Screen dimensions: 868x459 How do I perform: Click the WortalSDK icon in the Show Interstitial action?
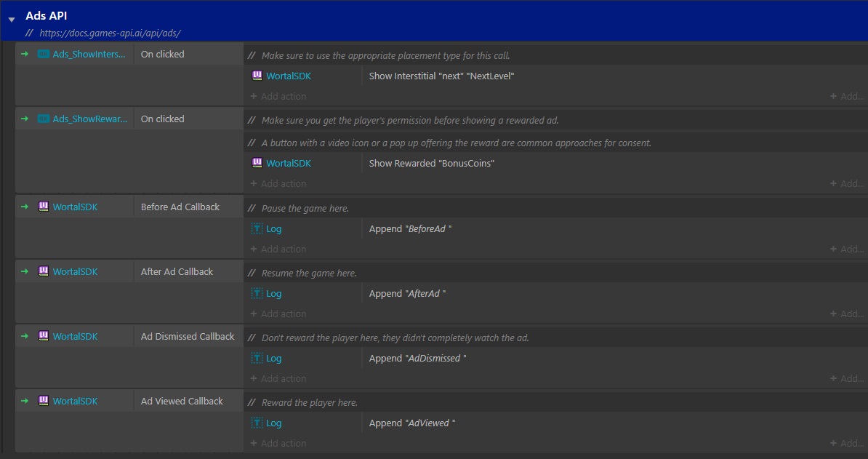click(x=258, y=76)
